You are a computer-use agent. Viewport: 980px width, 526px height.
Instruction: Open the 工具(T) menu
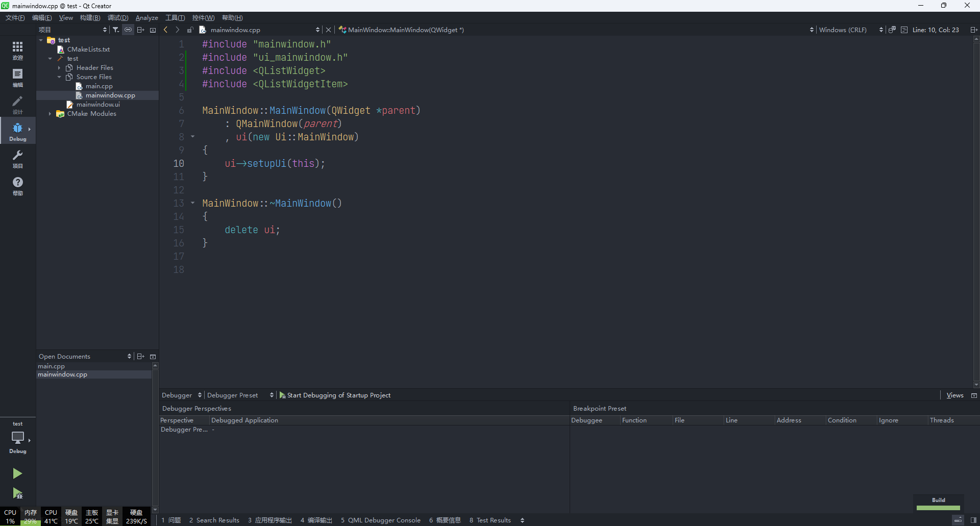(175, 18)
